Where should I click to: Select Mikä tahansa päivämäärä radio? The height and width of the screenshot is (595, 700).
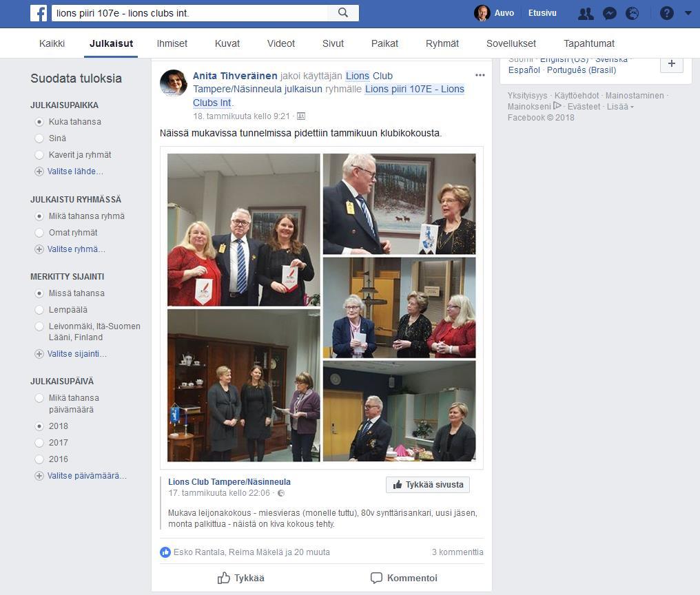point(39,398)
